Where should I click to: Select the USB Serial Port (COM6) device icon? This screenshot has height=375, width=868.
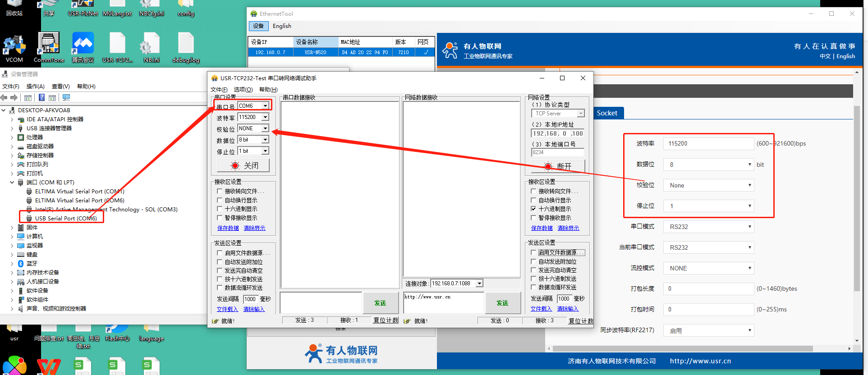[x=29, y=219]
